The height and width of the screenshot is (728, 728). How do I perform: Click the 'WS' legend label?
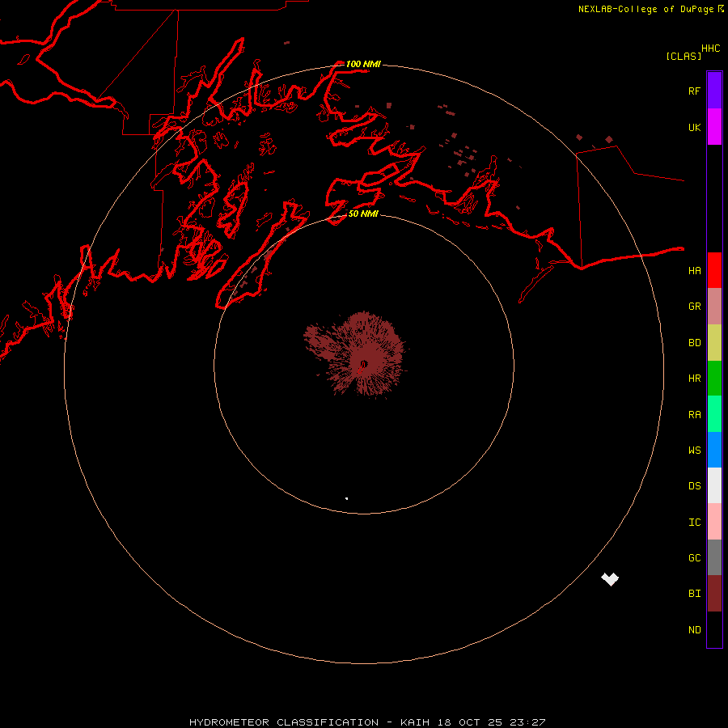(x=694, y=450)
